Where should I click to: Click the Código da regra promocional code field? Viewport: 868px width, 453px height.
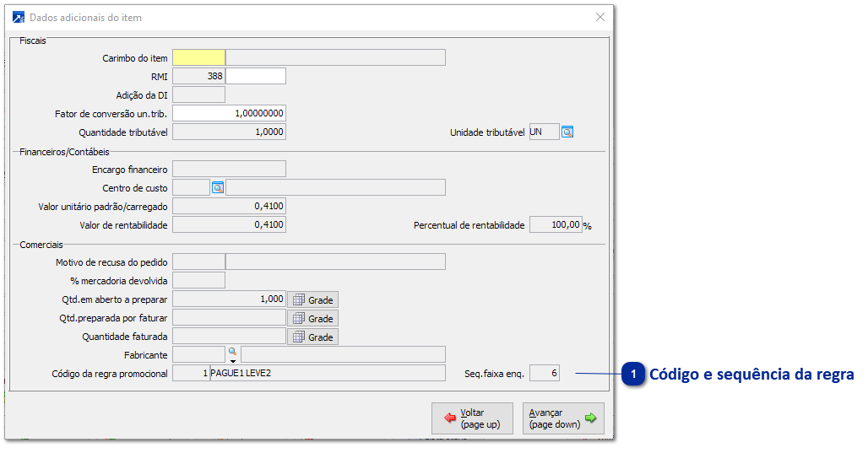191,373
